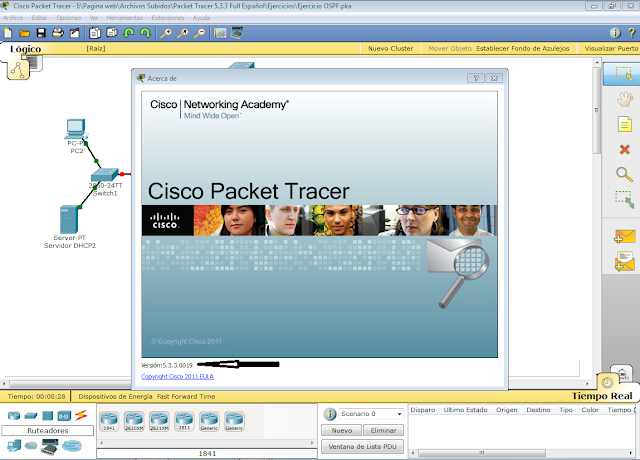Screen dimensions: 640x460
Task: Click the Nuevo scenario button
Action: (x=342, y=430)
